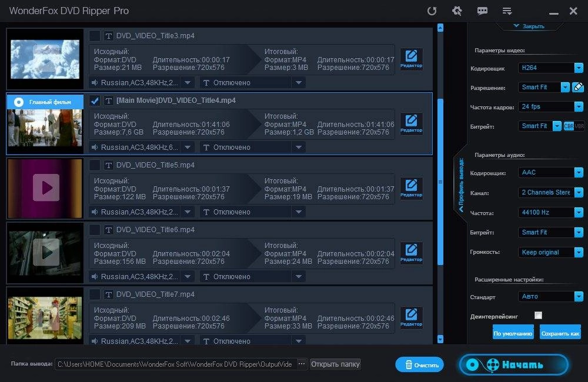This screenshot has width=588, height=382.
Task: Click the Сохранить как button
Action: pos(560,333)
